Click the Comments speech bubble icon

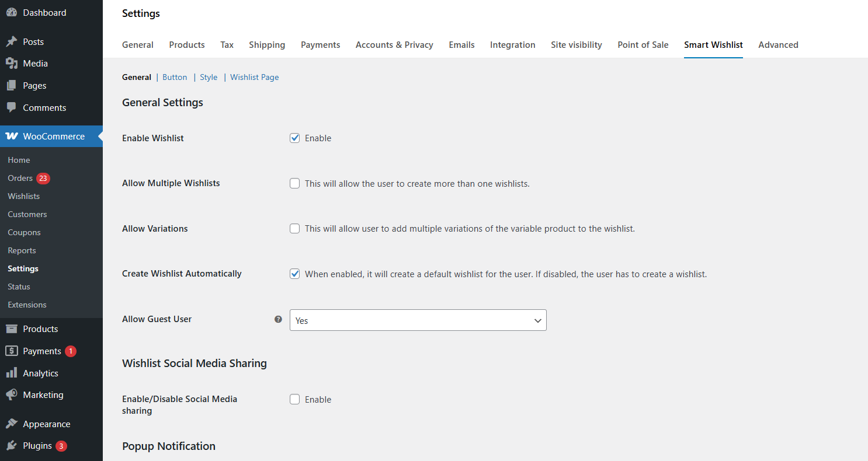11,108
